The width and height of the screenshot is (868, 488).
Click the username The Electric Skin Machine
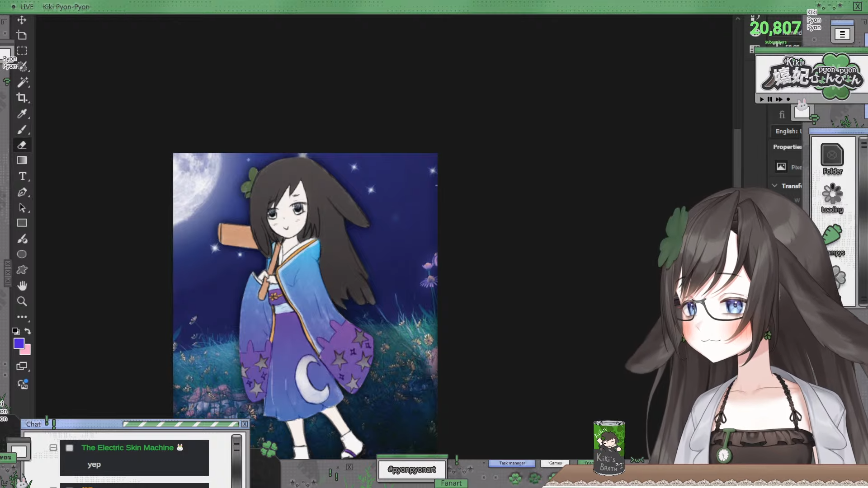127,447
